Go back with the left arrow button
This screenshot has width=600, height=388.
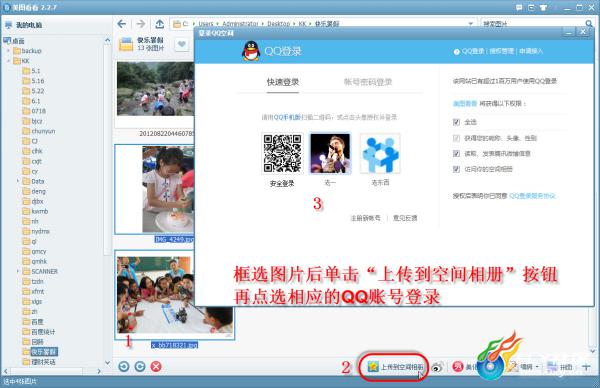[122, 24]
